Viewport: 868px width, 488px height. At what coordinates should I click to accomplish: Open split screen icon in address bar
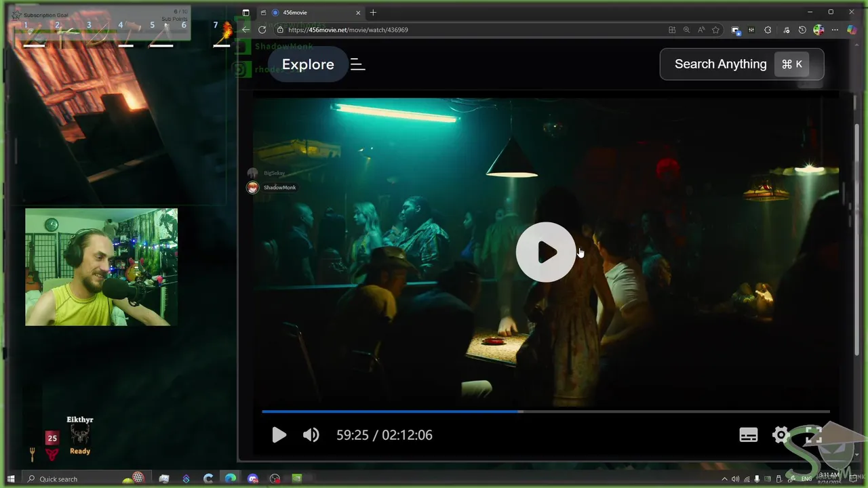point(672,30)
